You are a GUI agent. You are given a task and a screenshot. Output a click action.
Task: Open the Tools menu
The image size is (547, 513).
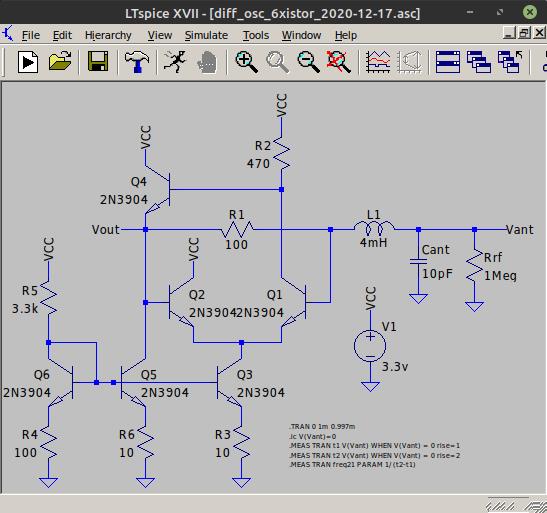click(x=256, y=35)
